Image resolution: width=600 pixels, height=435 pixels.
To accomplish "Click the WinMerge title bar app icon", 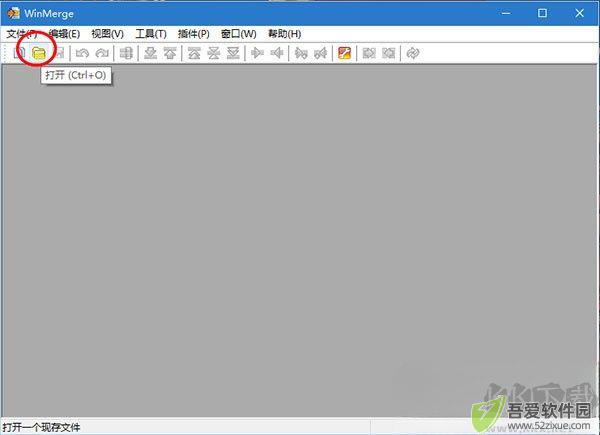I will coord(13,13).
